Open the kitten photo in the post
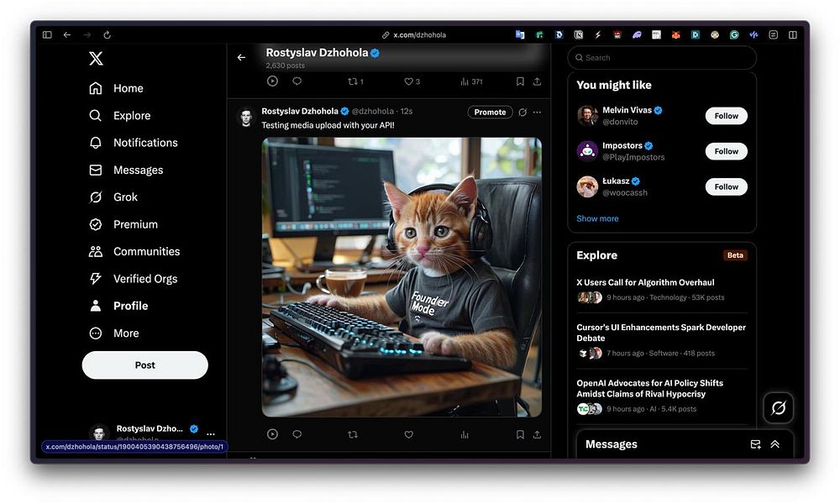 pos(402,277)
